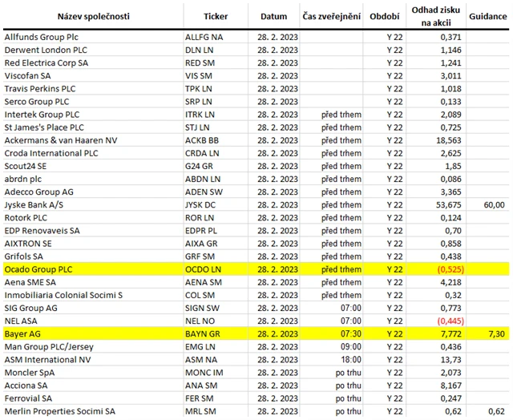Select ticker 'FER SM'
The height and width of the screenshot is (420, 513).
click(x=200, y=398)
